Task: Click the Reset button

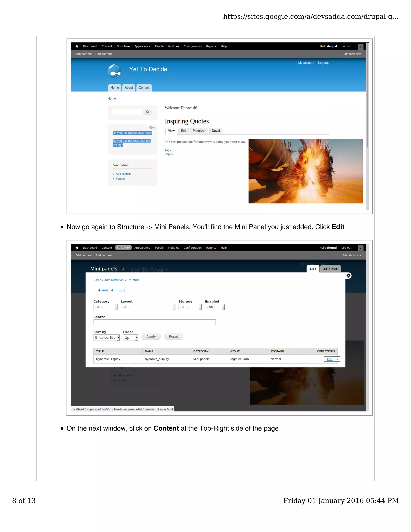Action: point(173,336)
